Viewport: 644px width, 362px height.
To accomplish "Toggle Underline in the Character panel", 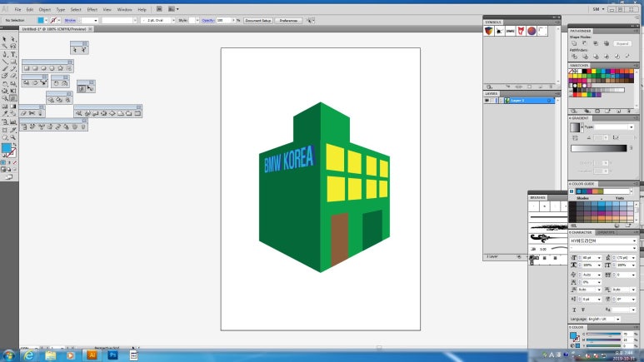I will (574, 310).
